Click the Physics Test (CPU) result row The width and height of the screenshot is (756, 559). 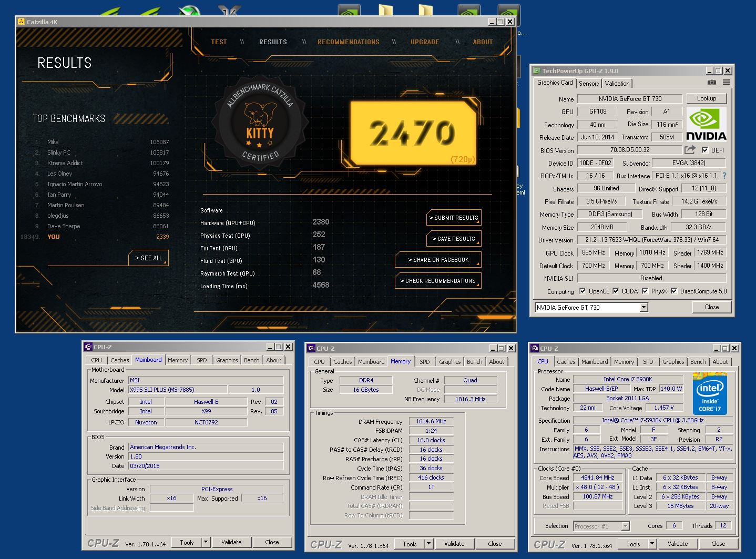(264, 236)
